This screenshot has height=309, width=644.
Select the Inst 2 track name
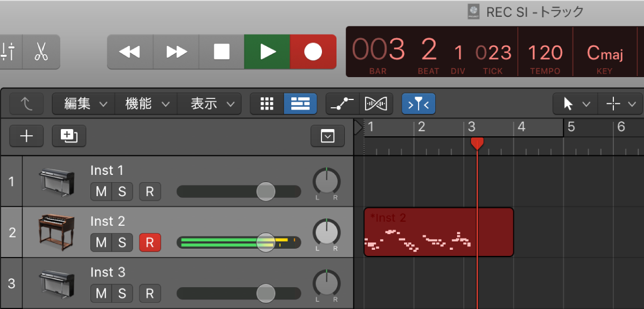108,221
